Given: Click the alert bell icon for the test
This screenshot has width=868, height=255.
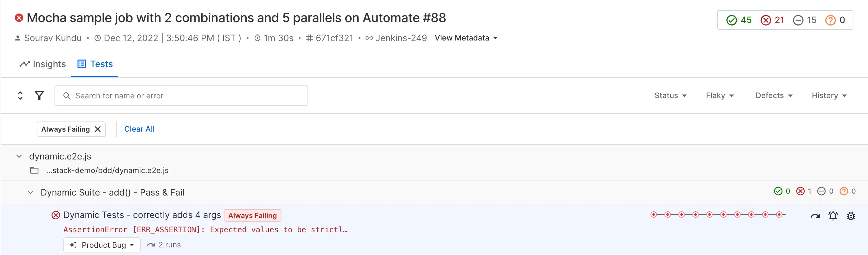Looking at the screenshot, I should [833, 216].
